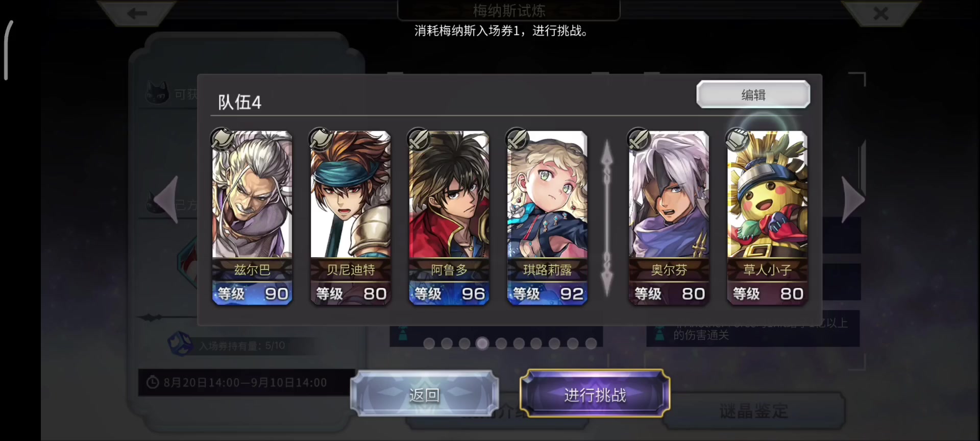The image size is (980, 441).
Task: Click the 返回 return button
Action: tap(424, 395)
